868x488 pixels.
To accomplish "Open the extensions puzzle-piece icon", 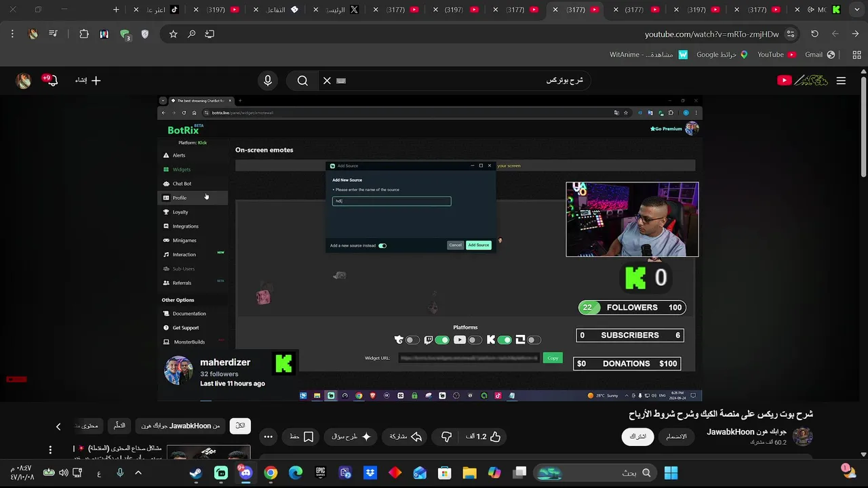I will [x=84, y=34].
